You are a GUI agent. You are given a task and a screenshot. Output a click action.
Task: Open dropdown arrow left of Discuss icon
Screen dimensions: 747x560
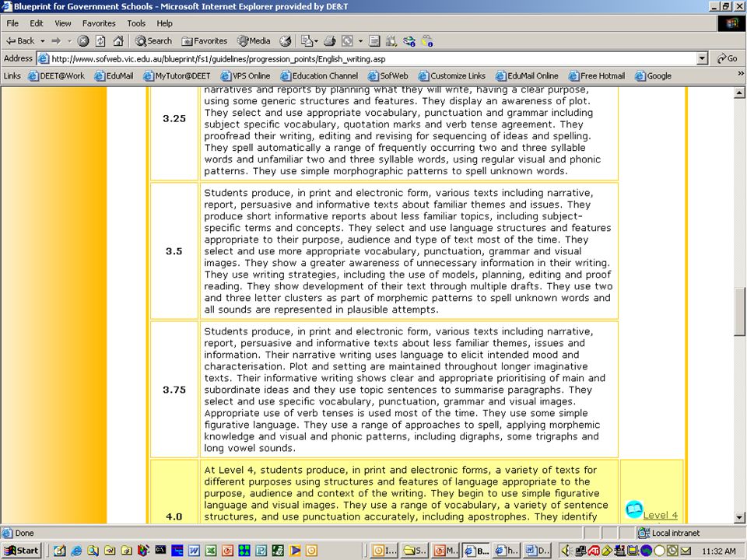360,41
